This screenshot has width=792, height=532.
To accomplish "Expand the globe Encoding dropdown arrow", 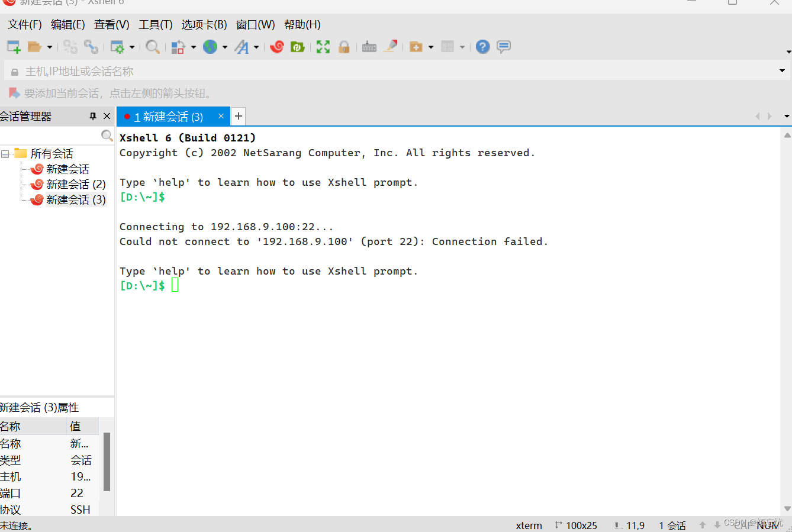I will pos(225,47).
